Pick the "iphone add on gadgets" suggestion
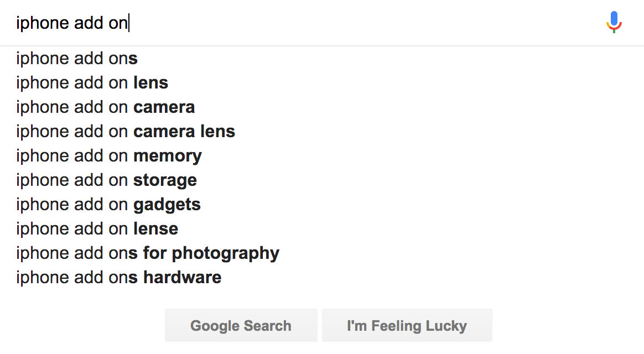The width and height of the screenshot is (644, 354). coord(108,204)
